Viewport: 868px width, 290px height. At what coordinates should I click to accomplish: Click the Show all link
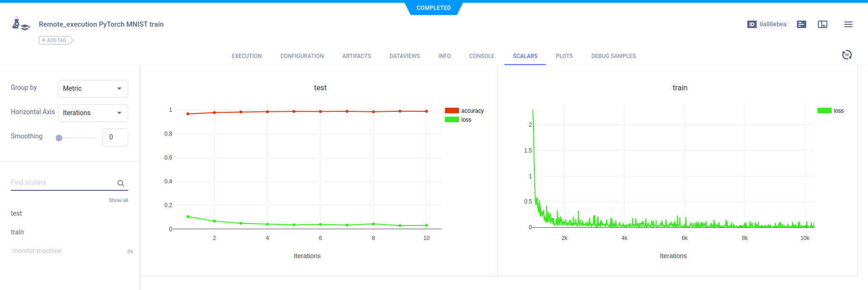tap(118, 200)
